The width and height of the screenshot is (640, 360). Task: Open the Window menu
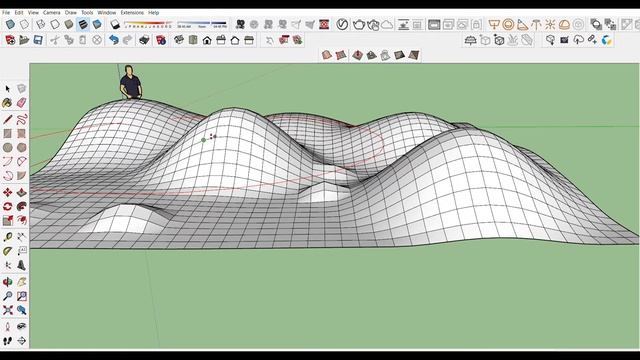coord(107,13)
